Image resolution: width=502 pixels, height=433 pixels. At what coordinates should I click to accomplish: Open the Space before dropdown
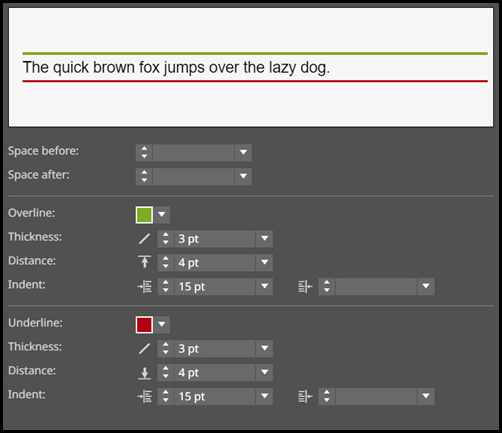243,152
